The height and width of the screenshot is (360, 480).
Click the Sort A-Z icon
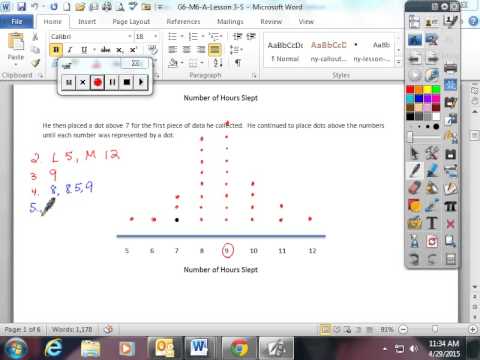(218, 62)
